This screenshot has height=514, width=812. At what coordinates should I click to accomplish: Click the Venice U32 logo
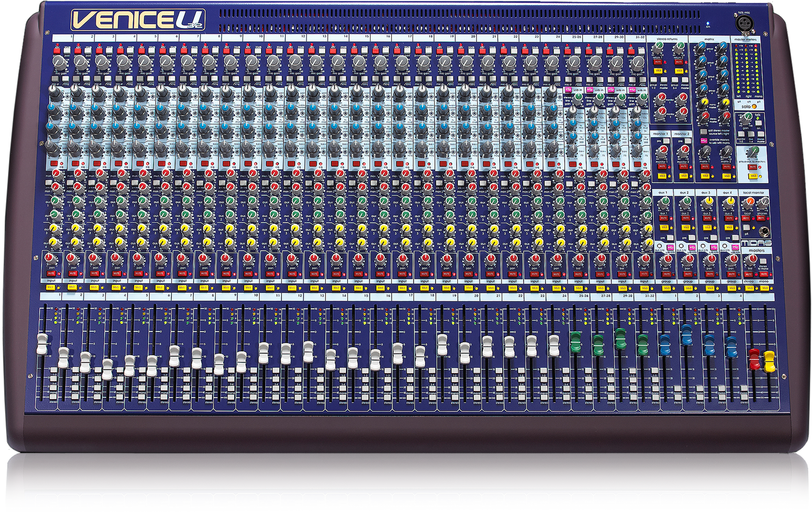point(138,19)
